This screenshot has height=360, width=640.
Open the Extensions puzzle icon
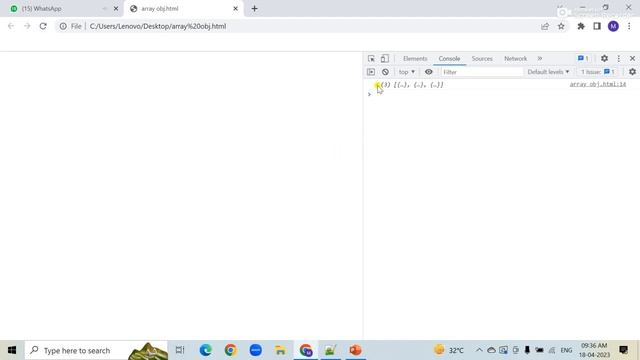point(581,26)
